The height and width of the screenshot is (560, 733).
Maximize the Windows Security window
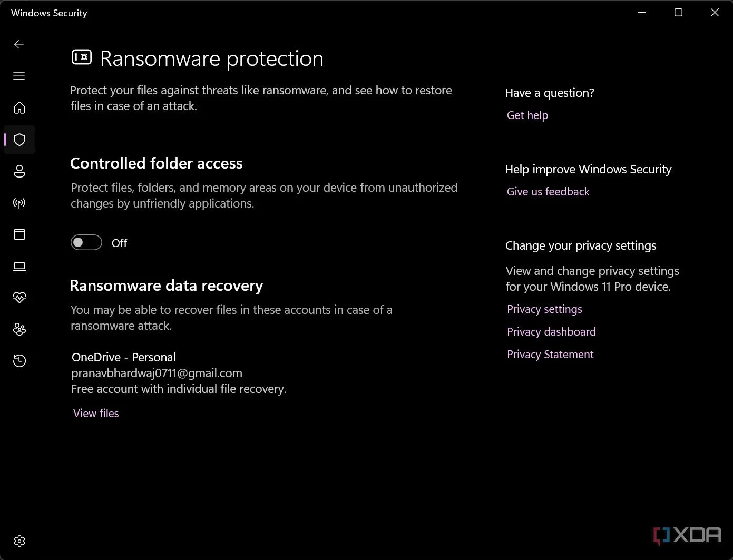tap(678, 13)
